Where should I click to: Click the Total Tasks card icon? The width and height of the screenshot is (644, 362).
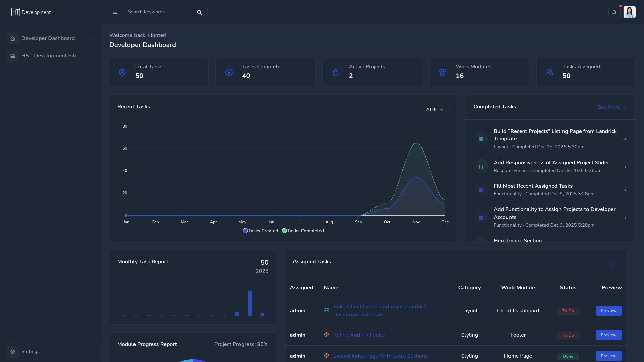coord(122,72)
